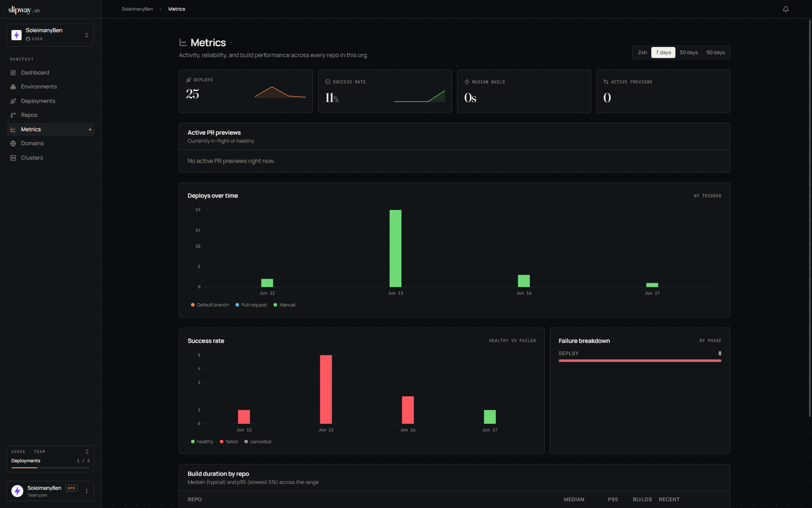Viewport: 812px width, 508px height.
Task: Click the Jun 12 bar in Deploys over time
Action: tap(267, 283)
